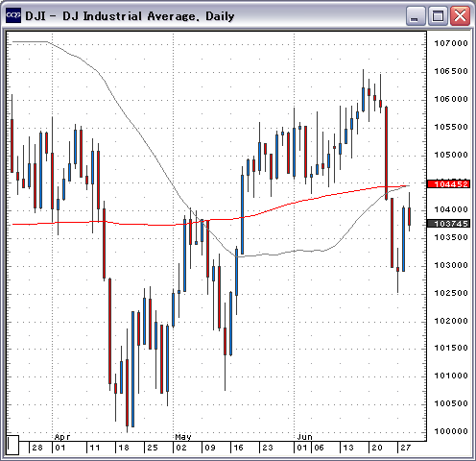Viewport: 476px width, 461px height.
Task: Click the 27 date label on time axis
Action: pos(405,448)
